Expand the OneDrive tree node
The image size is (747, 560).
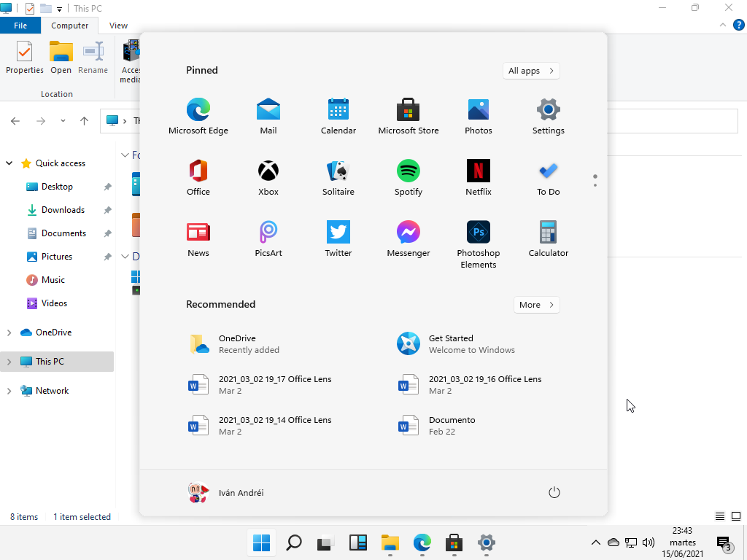(x=9, y=332)
